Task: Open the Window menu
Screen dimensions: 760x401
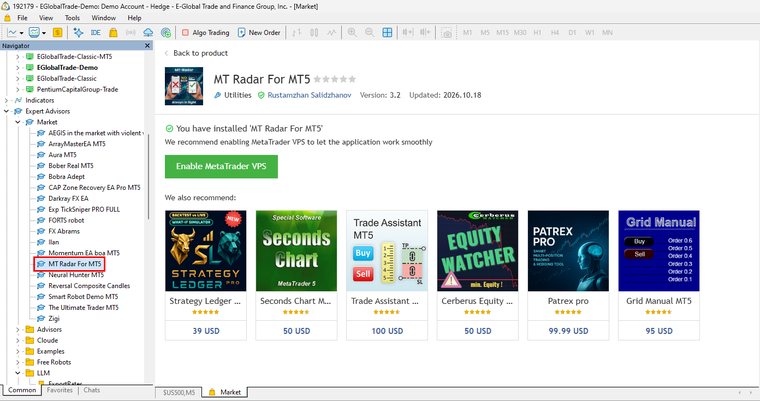Action: click(104, 18)
